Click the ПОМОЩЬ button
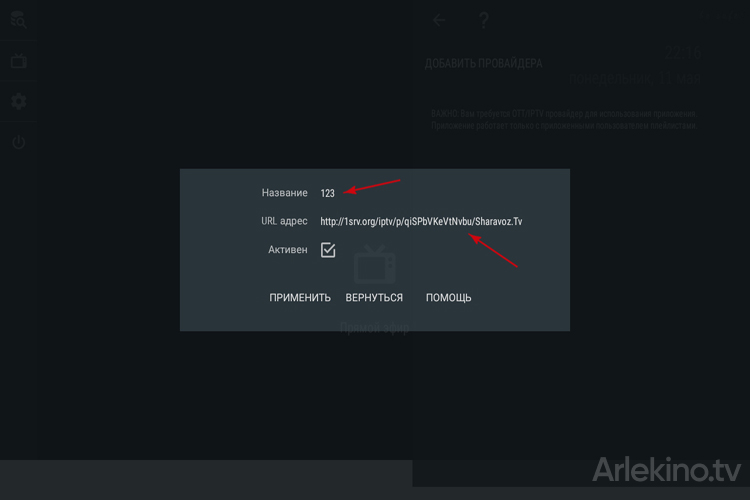Image resolution: width=750 pixels, height=500 pixels. tap(448, 298)
